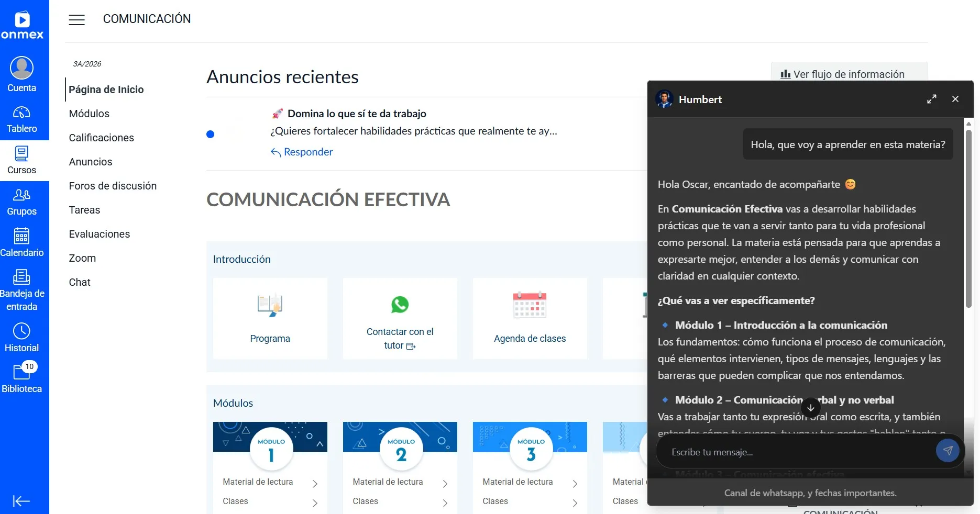This screenshot has height=514, width=980.
Task: Toggle the hamburger course menu
Action: point(76,20)
